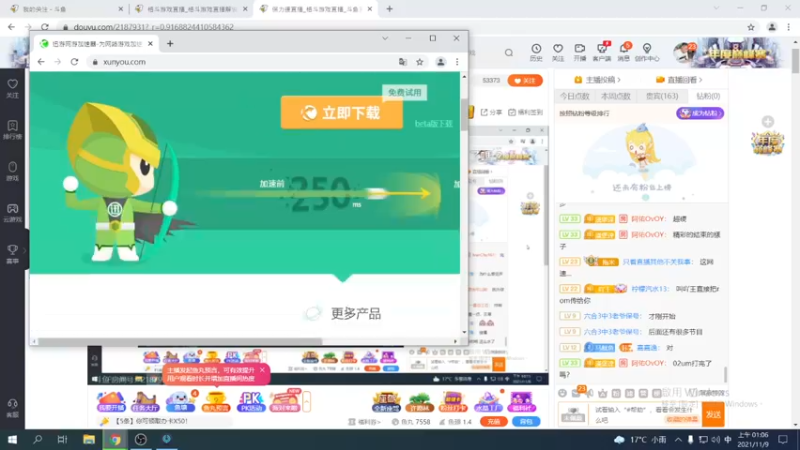The height and width of the screenshot is (450, 800).
Task: Click the orange 关注 follow button
Action: [525, 81]
